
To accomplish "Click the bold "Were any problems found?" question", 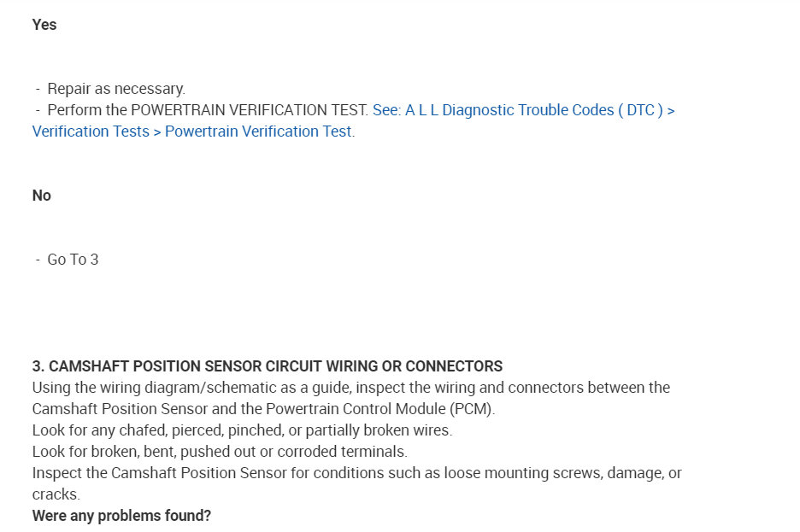I will click(x=121, y=516).
